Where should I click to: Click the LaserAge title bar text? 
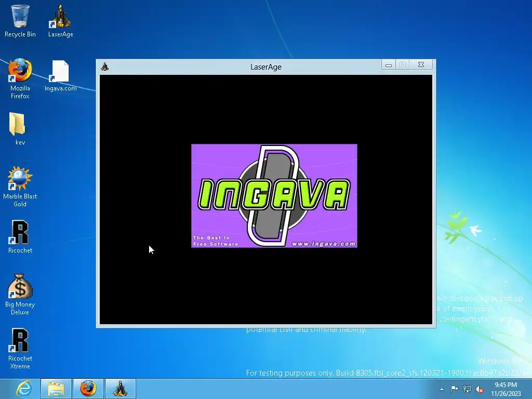266,67
